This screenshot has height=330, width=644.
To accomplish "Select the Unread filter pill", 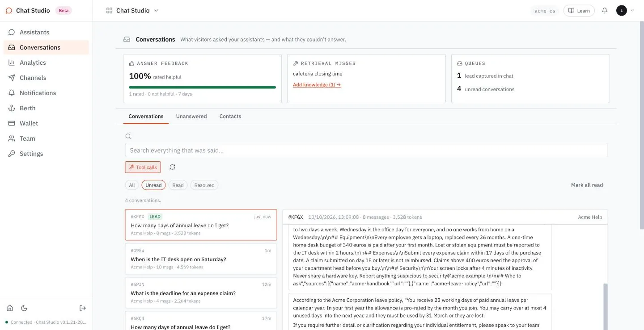I will (x=153, y=185).
